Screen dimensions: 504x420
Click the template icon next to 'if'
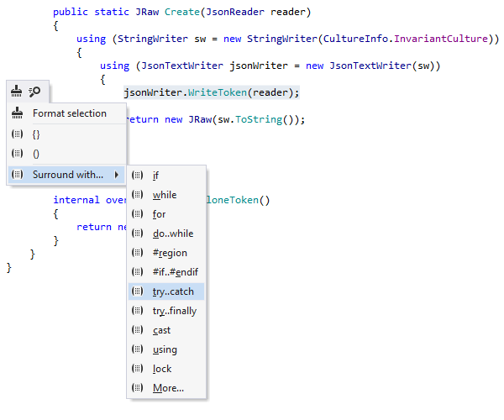click(x=138, y=176)
